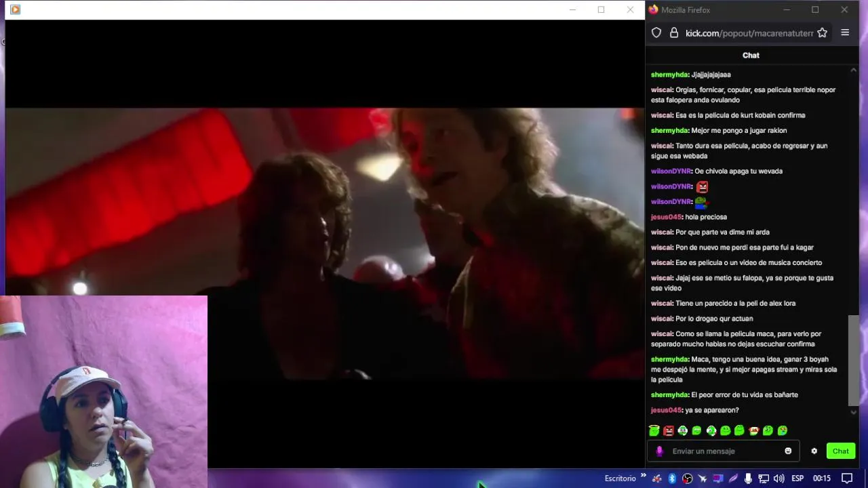The width and height of the screenshot is (868, 488).
Task: Click message text 'Por lo drogao qur actuan'
Action: coord(714,319)
